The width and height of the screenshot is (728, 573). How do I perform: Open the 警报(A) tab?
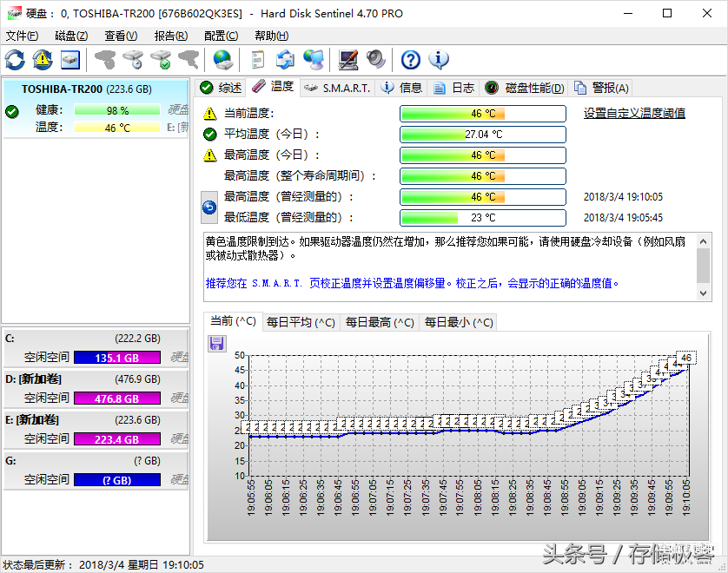pyautogui.click(x=602, y=88)
